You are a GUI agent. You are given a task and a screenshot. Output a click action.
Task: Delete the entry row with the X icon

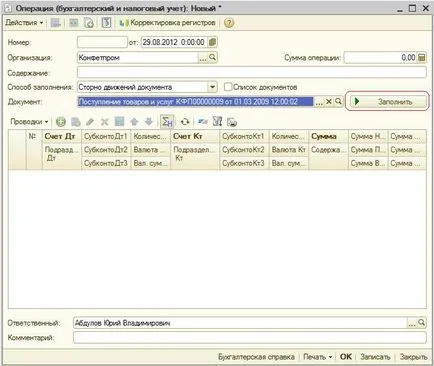coord(105,122)
